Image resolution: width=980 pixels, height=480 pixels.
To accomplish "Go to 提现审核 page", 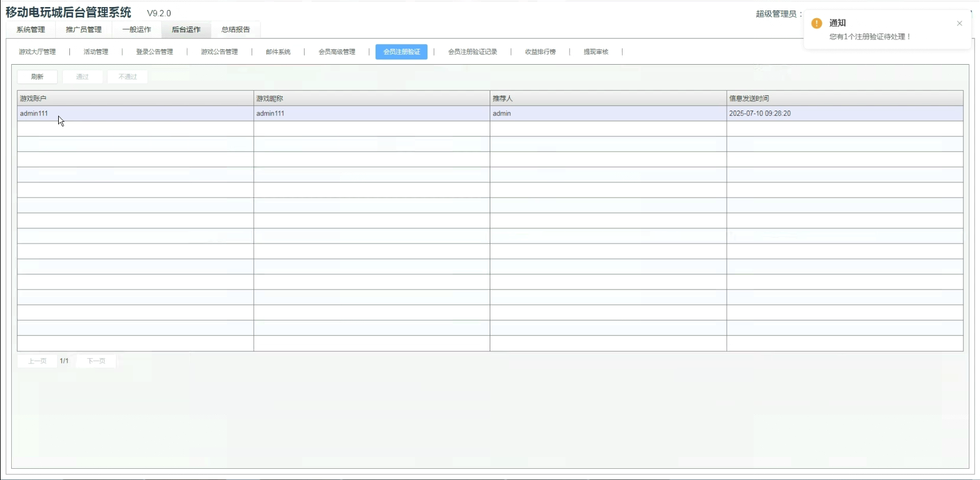I will 596,52.
